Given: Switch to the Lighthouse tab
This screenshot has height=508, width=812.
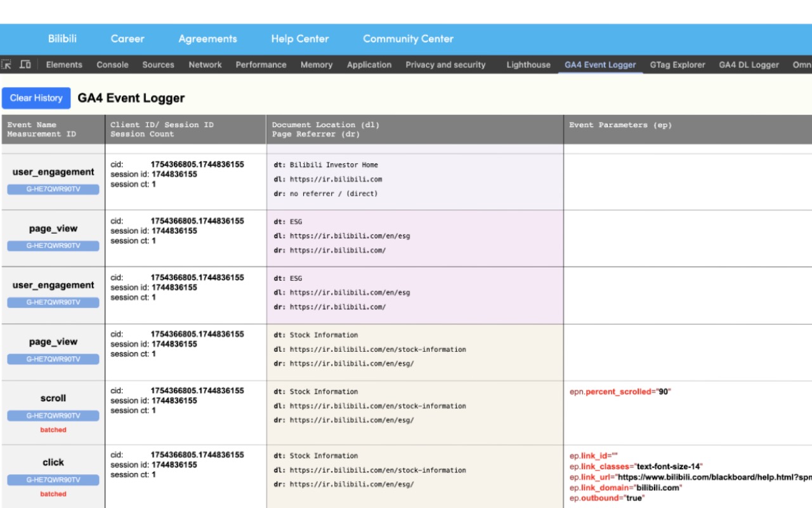Looking at the screenshot, I should [x=528, y=65].
